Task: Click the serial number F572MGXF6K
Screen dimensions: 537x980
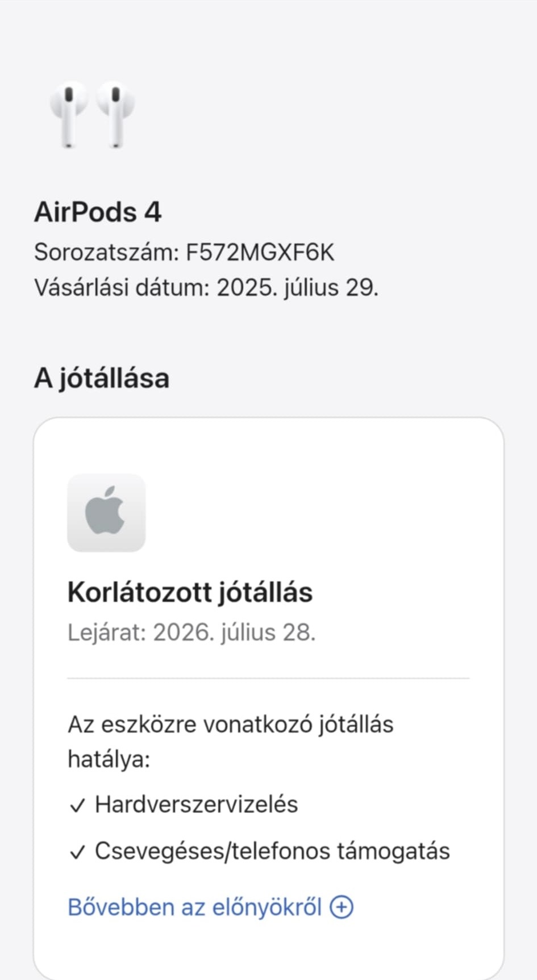Action: coord(260,252)
